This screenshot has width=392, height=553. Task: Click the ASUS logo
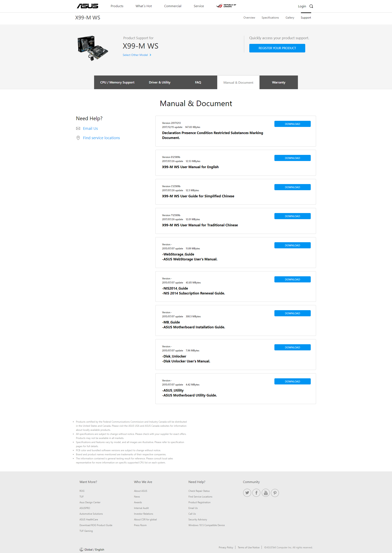click(x=87, y=6)
